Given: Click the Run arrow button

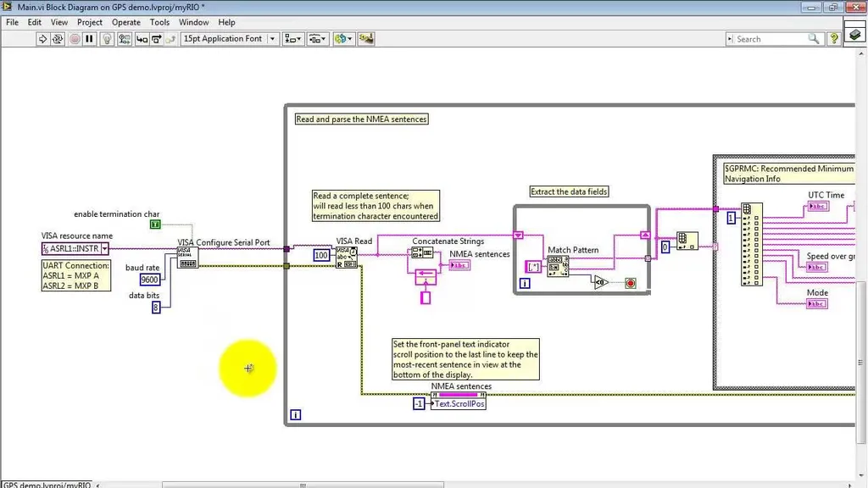Looking at the screenshot, I should (x=41, y=39).
